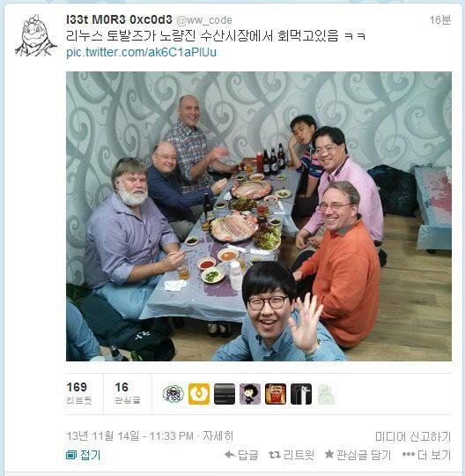Show the 16 관심글 favorites list
This screenshot has height=476, width=465.
pyautogui.click(x=128, y=393)
